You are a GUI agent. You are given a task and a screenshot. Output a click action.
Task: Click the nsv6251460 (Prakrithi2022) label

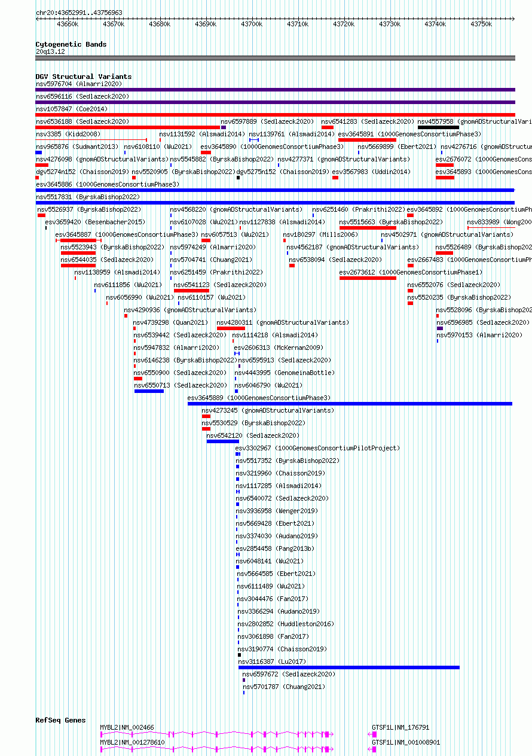359,209
